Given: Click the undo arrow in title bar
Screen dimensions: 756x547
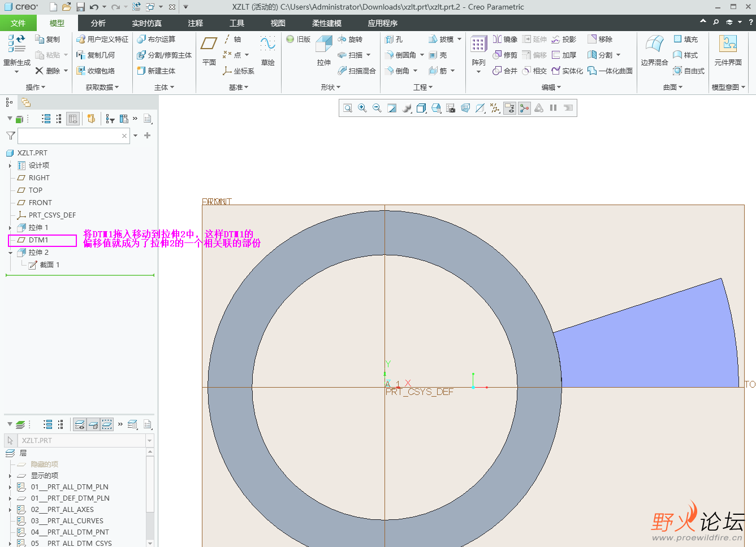Looking at the screenshot, I should click(x=94, y=7).
